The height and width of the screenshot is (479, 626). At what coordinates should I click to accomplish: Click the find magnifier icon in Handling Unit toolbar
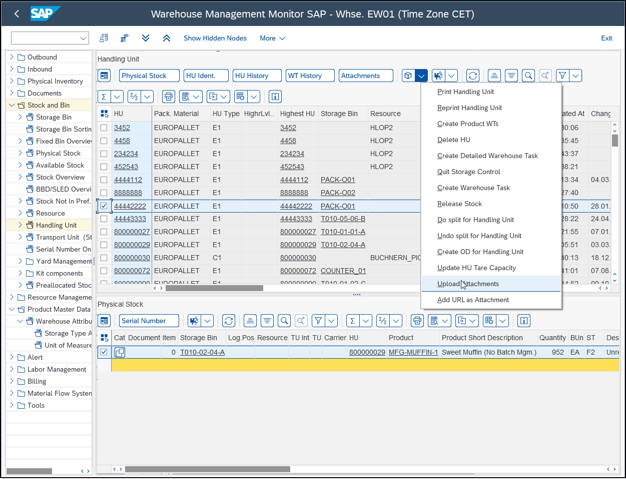pyautogui.click(x=528, y=75)
